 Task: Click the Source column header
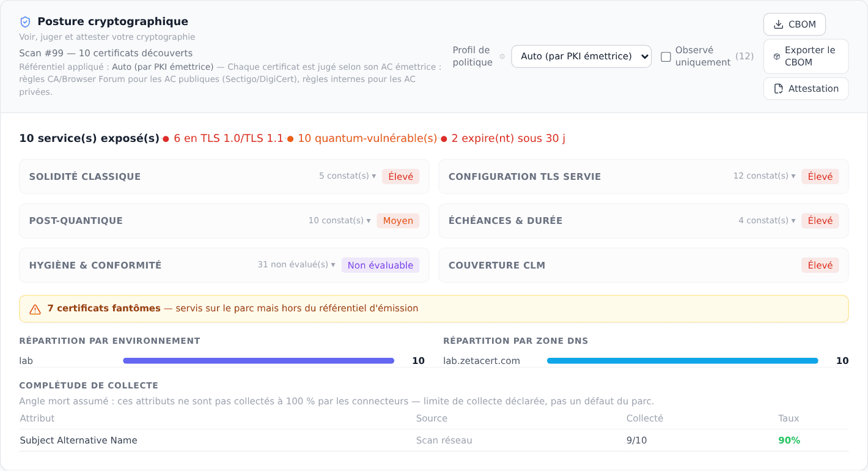coord(432,418)
